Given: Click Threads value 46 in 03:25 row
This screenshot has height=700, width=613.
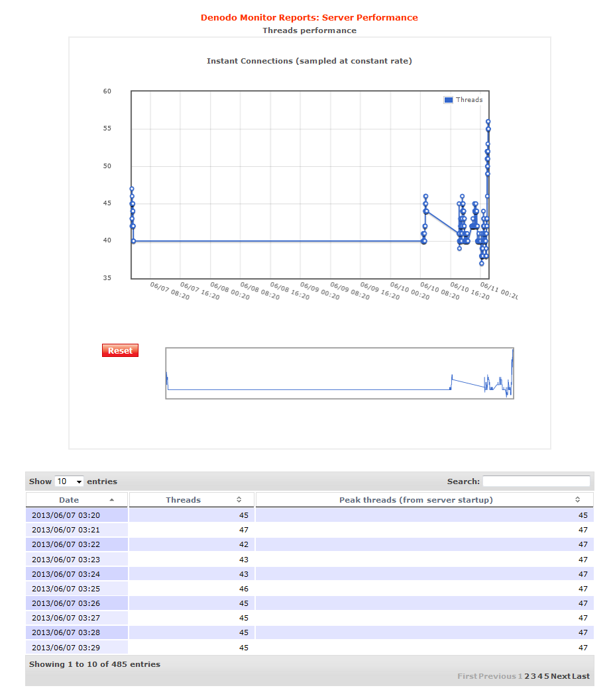Looking at the screenshot, I should 243,589.
